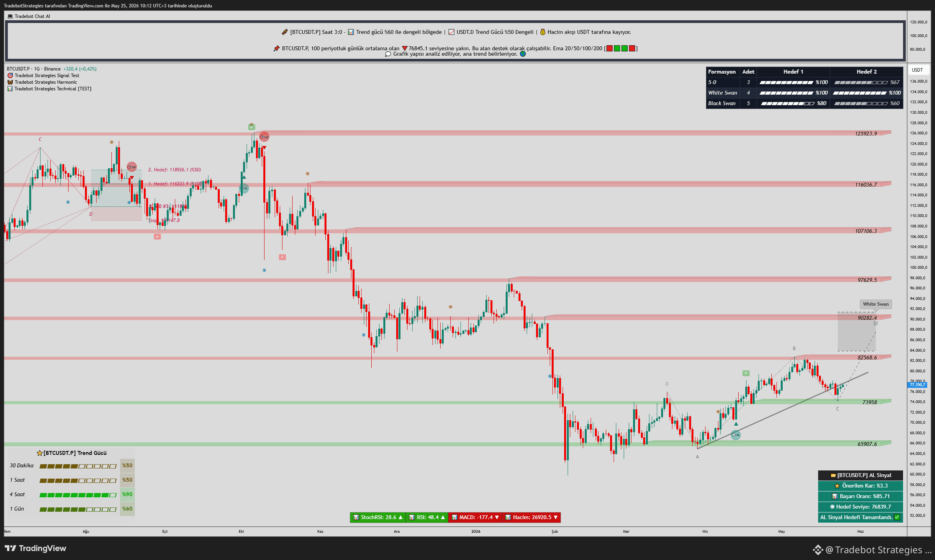Screen dimensions: 935x560
Task: Click the 65907.6 support level label
Action: (867, 444)
